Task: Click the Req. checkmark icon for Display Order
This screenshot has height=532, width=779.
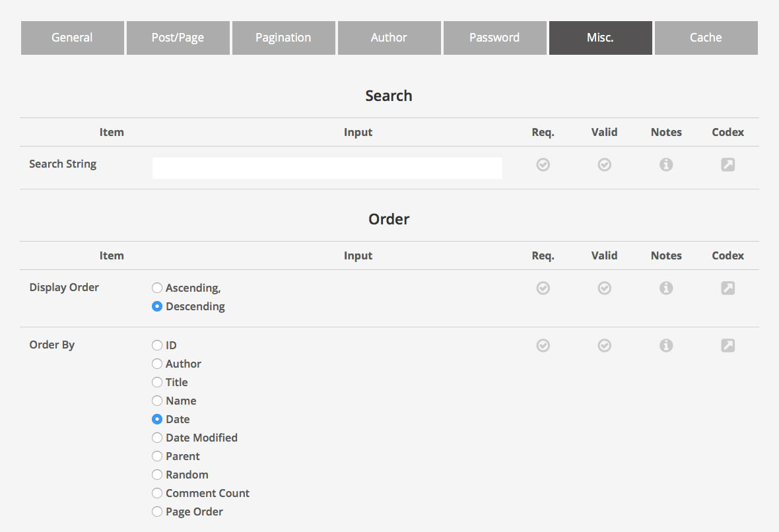Action: (543, 288)
